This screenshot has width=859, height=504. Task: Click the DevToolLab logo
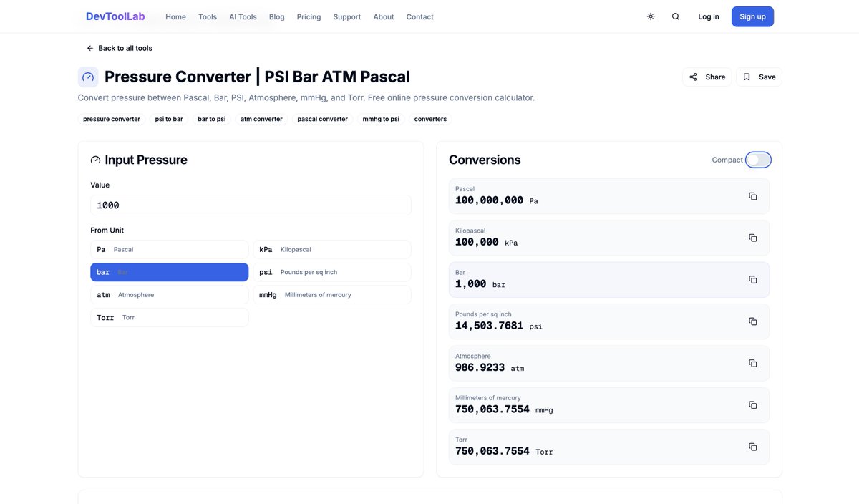(x=115, y=16)
